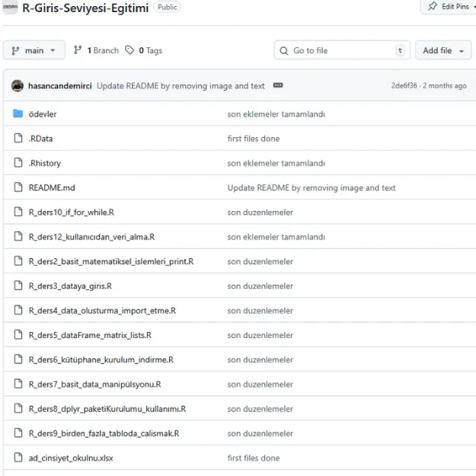The height and width of the screenshot is (476, 476).
Task: Click the Public visibility badge
Action: pos(168,7)
